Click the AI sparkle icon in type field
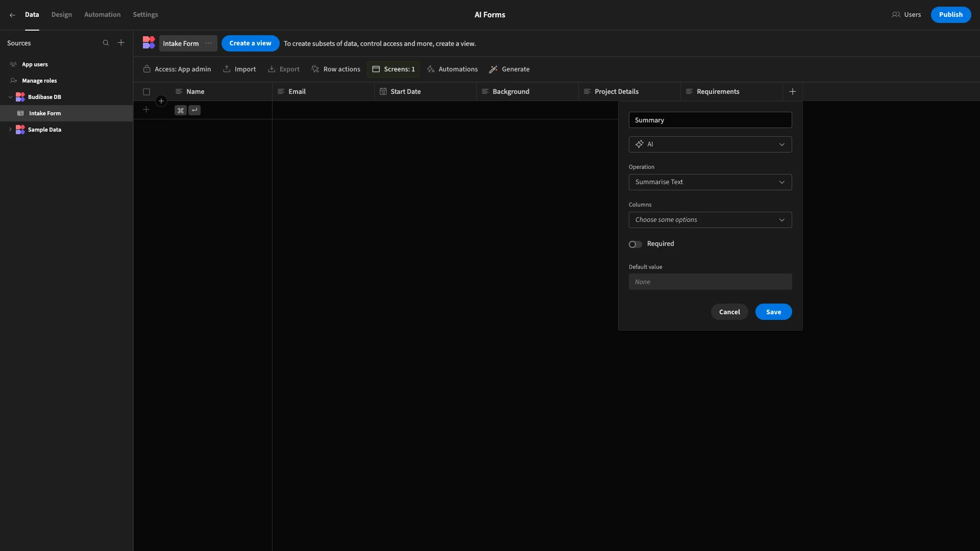This screenshot has width=980, height=551. pos(639,144)
